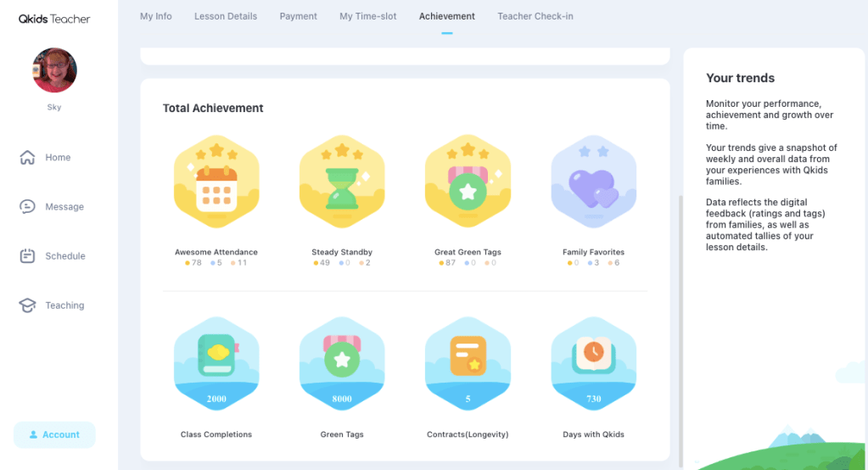
Task: Click the Account button
Action: [x=54, y=434]
